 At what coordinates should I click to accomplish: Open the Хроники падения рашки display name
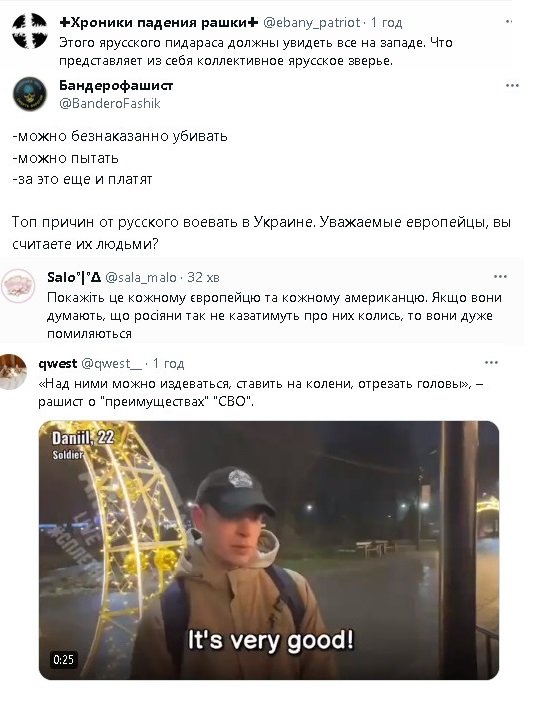pyautogui.click(x=159, y=22)
